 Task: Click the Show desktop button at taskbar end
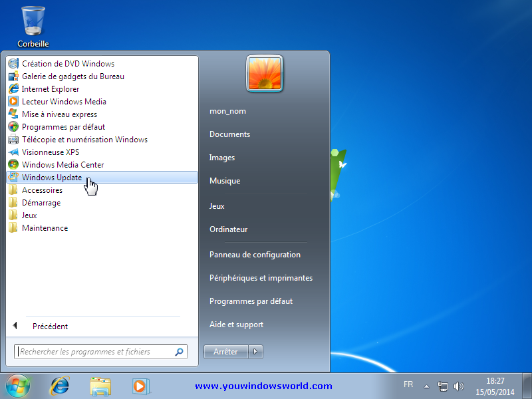527,386
